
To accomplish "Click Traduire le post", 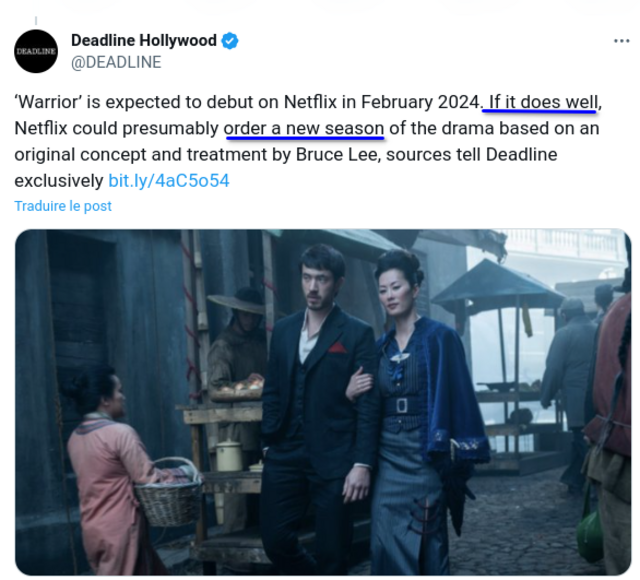I will [63, 206].
